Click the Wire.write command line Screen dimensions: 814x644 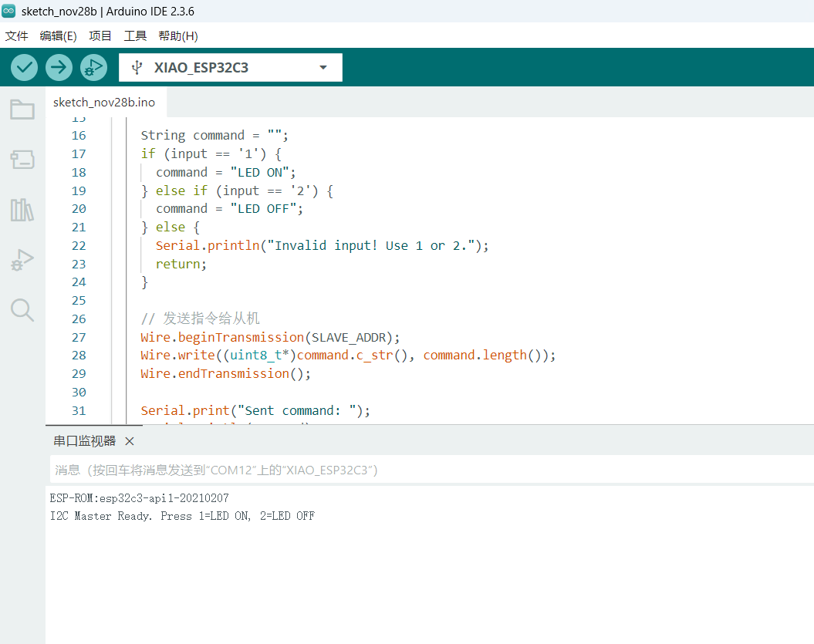(348, 356)
